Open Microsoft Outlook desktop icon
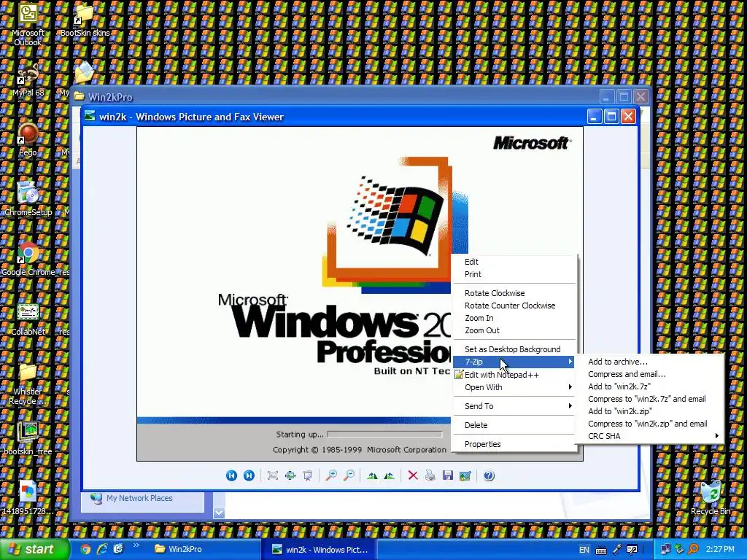This screenshot has height=560, width=747. 28,25
